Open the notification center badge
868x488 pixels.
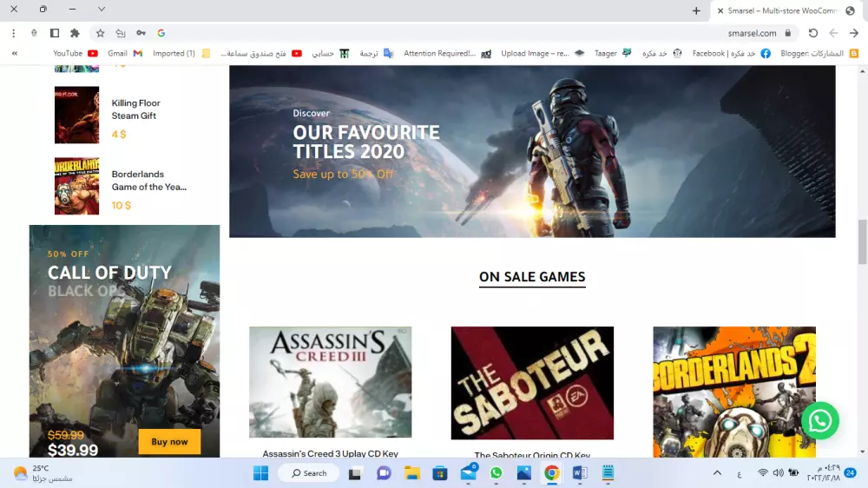pos(851,472)
